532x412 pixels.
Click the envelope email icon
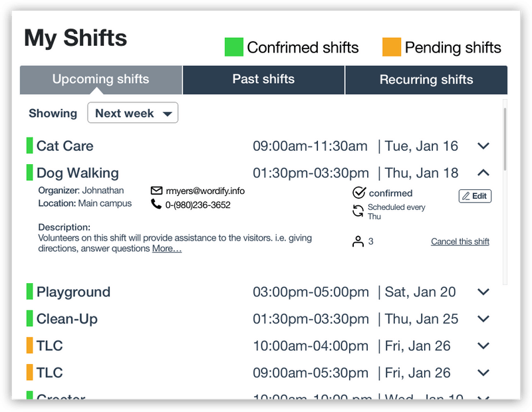pos(157,191)
